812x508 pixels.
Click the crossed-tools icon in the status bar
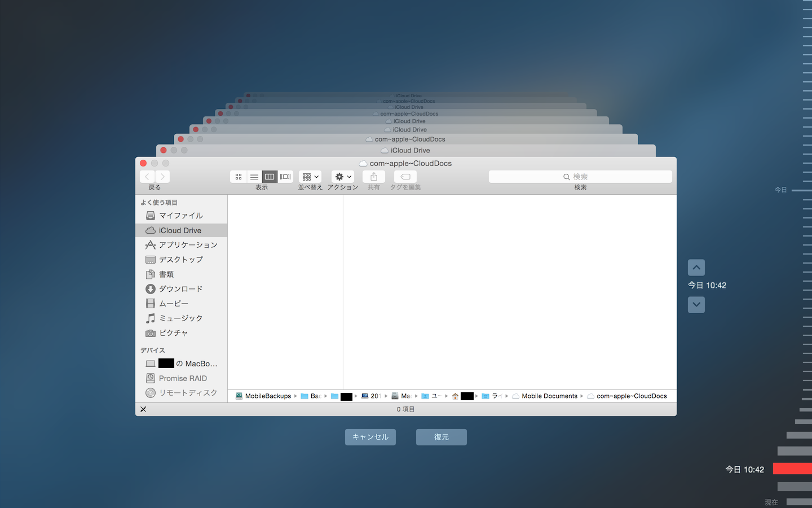pos(143,409)
